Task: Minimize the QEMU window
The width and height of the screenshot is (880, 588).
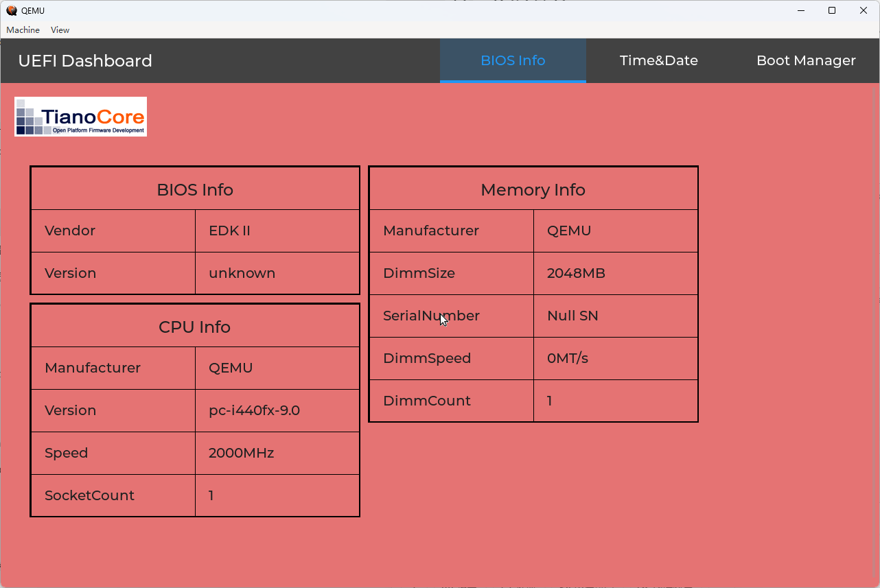Action: tap(800, 10)
